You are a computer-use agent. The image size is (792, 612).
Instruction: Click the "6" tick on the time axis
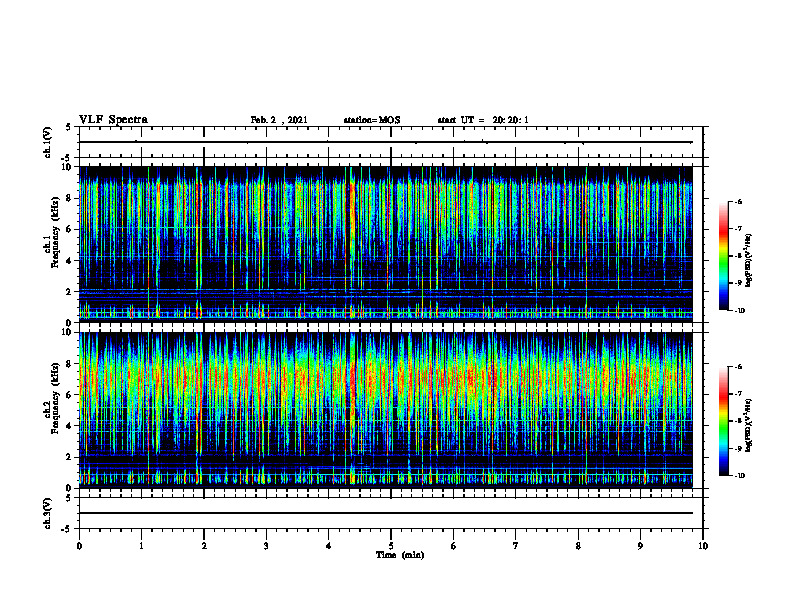click(454, 546)
